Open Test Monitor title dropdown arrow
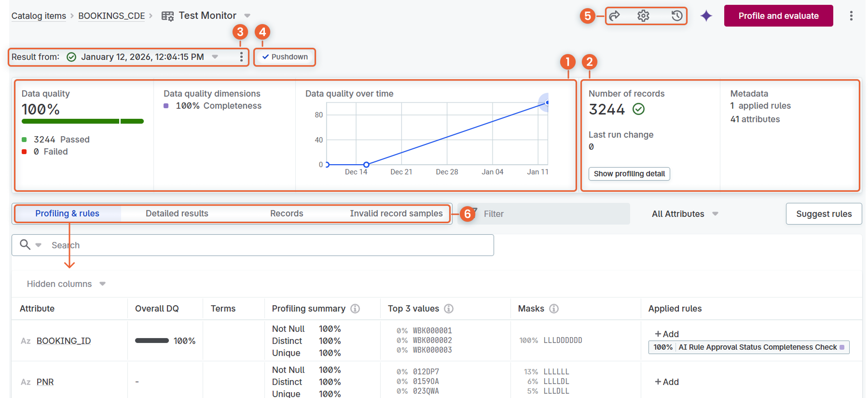 248,16
